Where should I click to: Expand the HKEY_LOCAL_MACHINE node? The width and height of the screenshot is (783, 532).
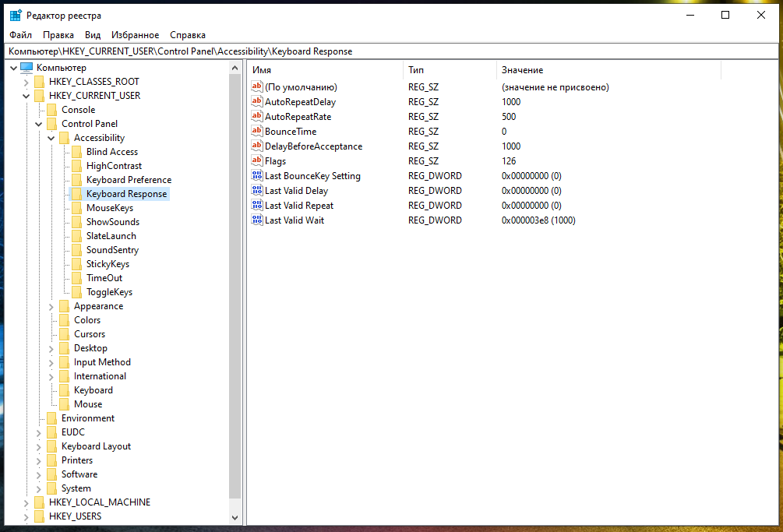click(x=26, y=502)
